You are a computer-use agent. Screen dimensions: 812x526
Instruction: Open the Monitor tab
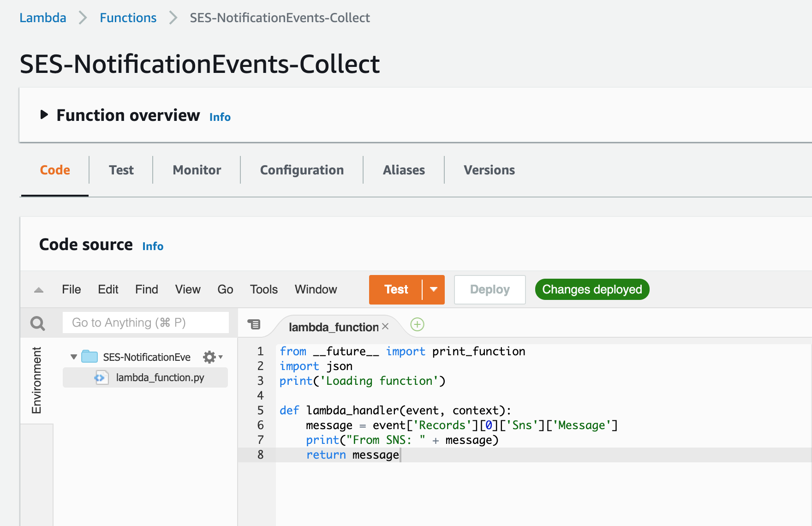(x=197, y=170)
